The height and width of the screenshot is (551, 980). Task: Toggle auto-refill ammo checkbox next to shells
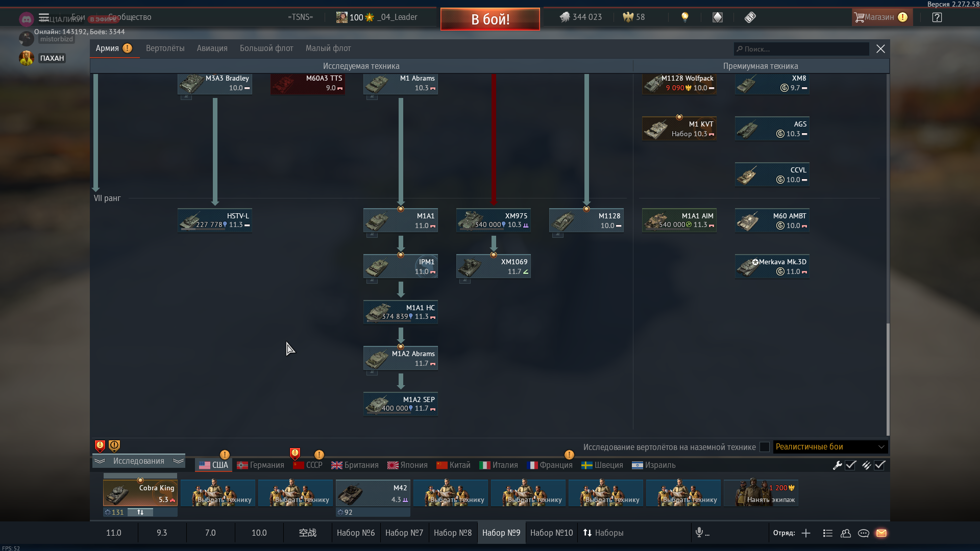880,465
